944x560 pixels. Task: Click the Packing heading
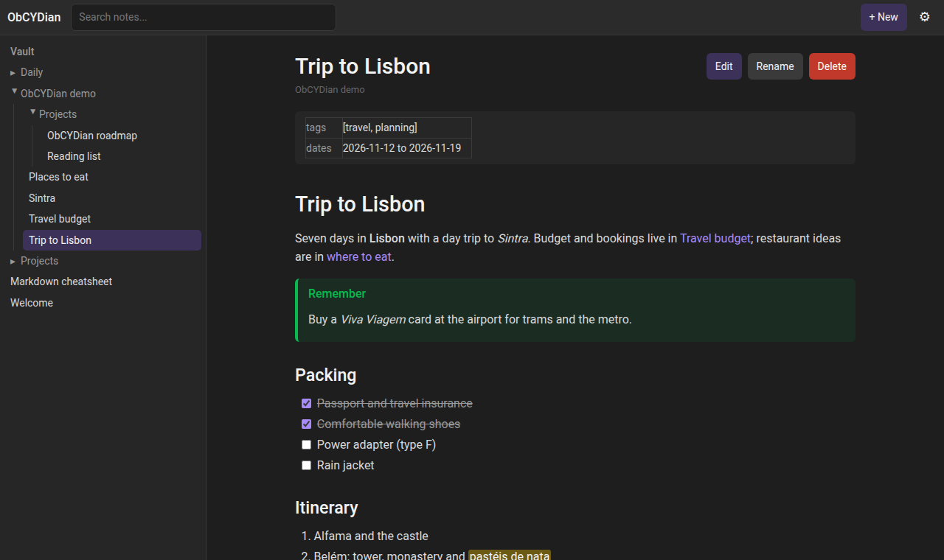pos(326,375)
